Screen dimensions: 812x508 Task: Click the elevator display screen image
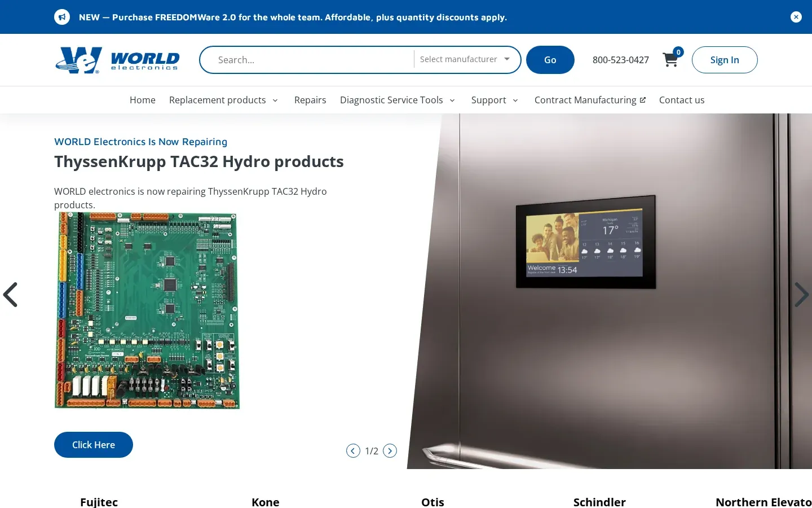tap(586, 242)
